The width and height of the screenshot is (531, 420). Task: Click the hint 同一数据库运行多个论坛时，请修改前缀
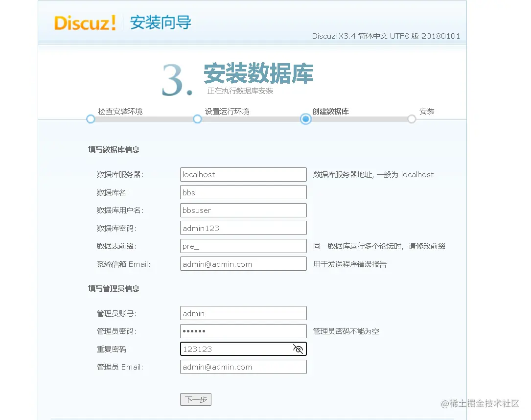[x=379, y=246]
